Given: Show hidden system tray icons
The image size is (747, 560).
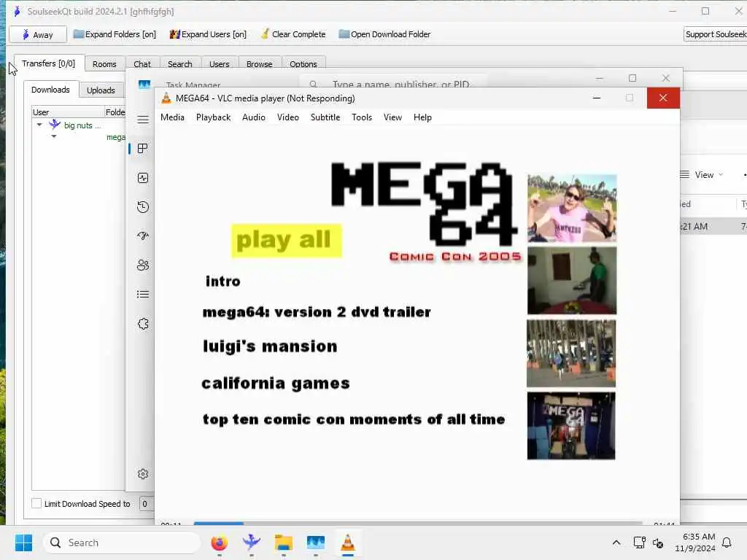Looking at the screenshot, I should pyautogui.click(x=616, y=542).
